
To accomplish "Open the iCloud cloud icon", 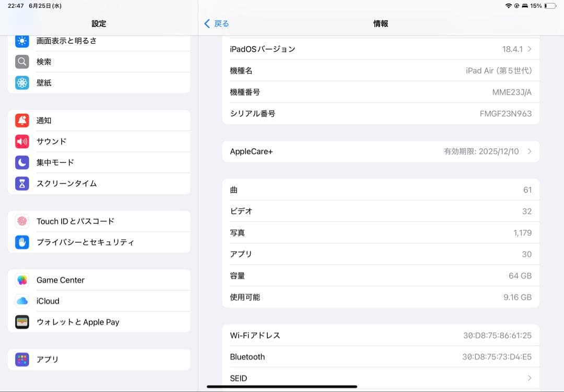I will (21, 301).
